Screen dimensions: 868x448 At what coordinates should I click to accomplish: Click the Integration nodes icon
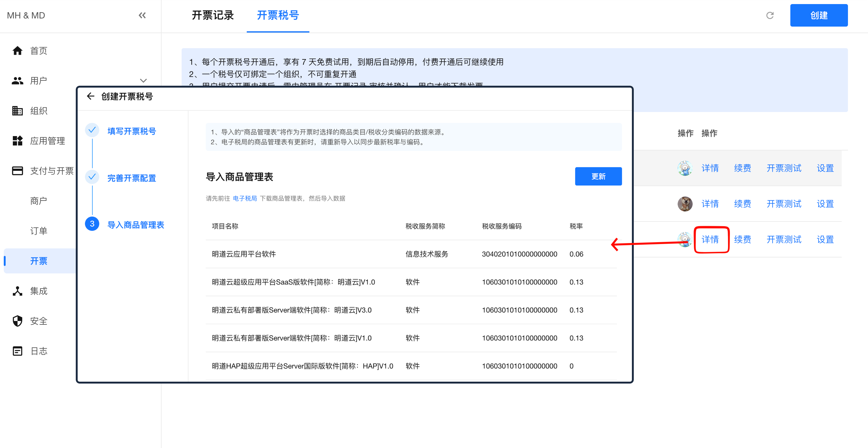[x=17, y=291]
